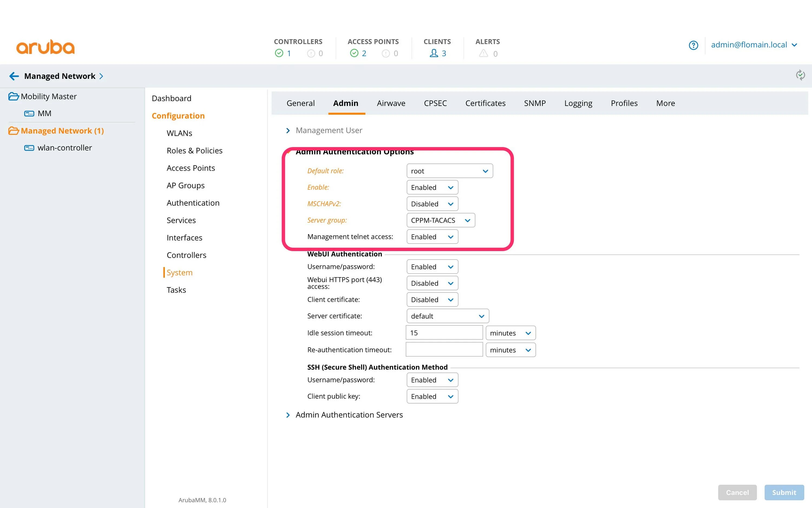
Task: Switch to the Airwave tab
Action: (x=391, y=103)
